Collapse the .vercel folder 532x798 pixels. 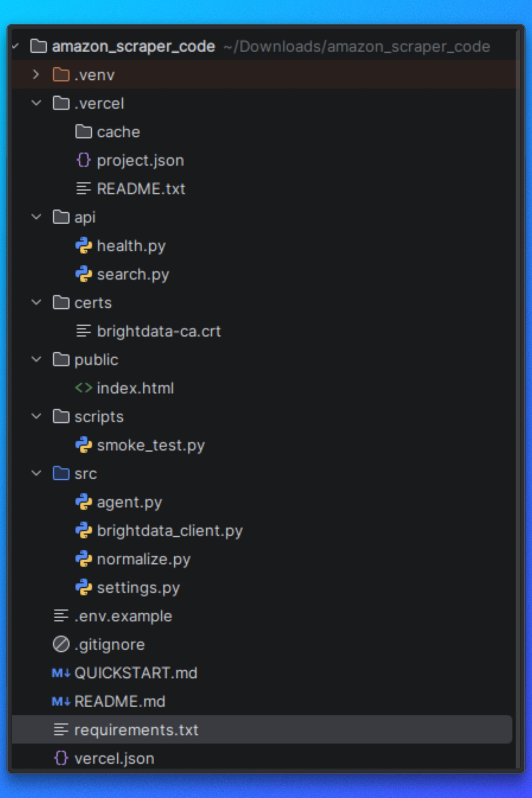coord(36,103)
